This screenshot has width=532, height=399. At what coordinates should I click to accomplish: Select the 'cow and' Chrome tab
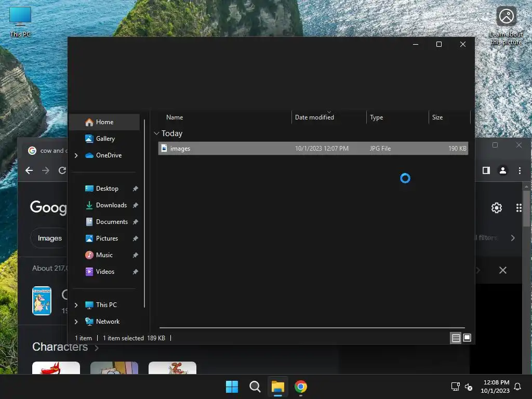(x=47, y=151)
